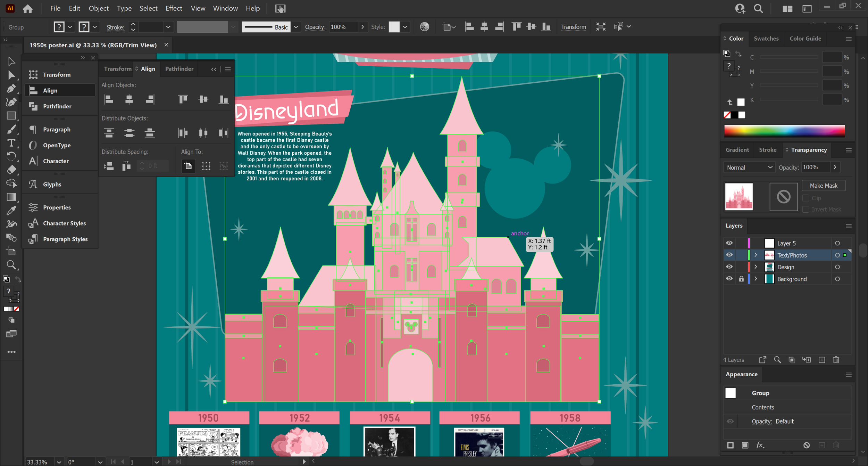Click Horizontal Align Center in Align panel
868x466 pixels.
[x=129, y=100]
